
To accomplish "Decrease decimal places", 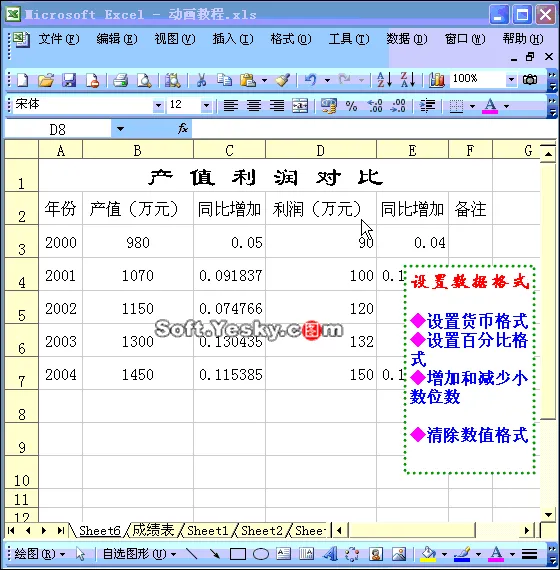I will 398,106.
